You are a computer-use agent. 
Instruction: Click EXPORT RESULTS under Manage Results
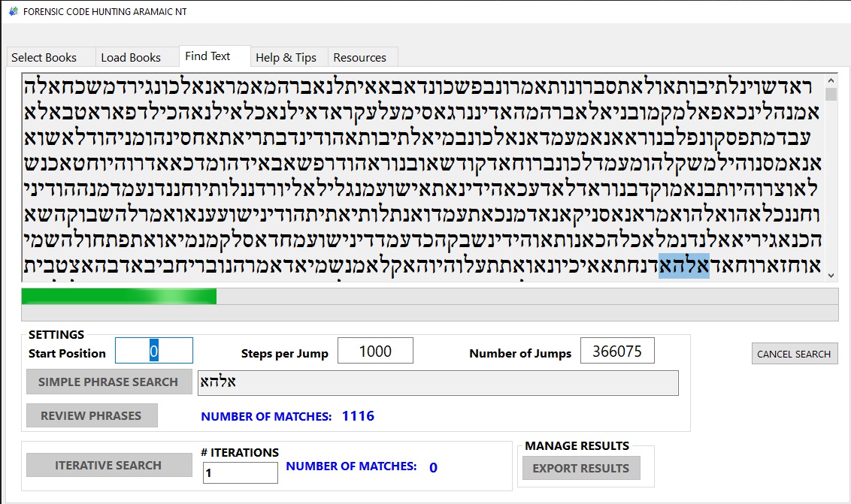coord(580,468)
